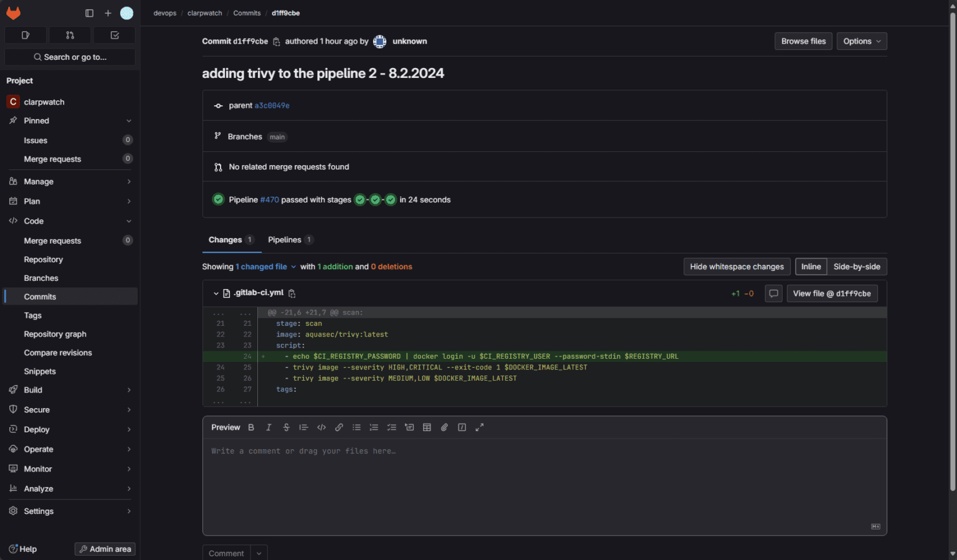Click View file @ d1ff9cbe button
Viewport: 957px width, 560px height.
(832, 293)
